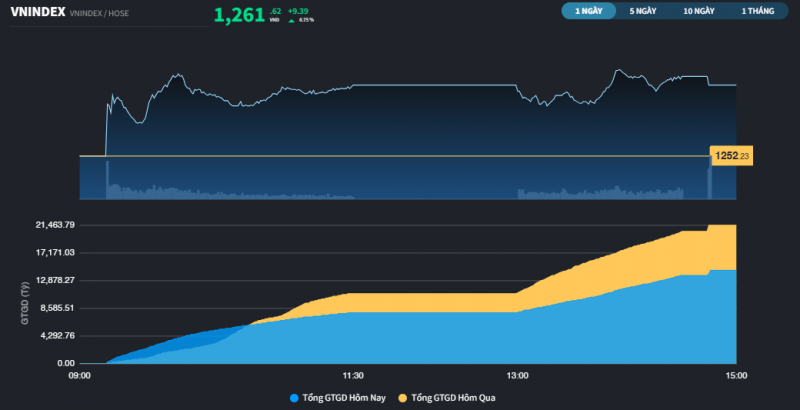Viewport: 800px width, 410px height.
Task: Click the green up-arrow change indicator
Action: [291, 20]
